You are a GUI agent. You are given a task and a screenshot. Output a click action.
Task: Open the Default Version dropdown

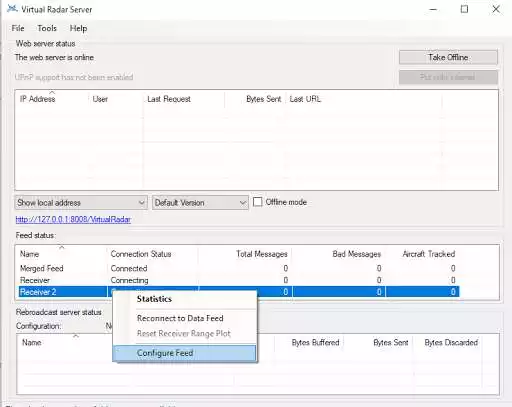[x=200, y=203]
